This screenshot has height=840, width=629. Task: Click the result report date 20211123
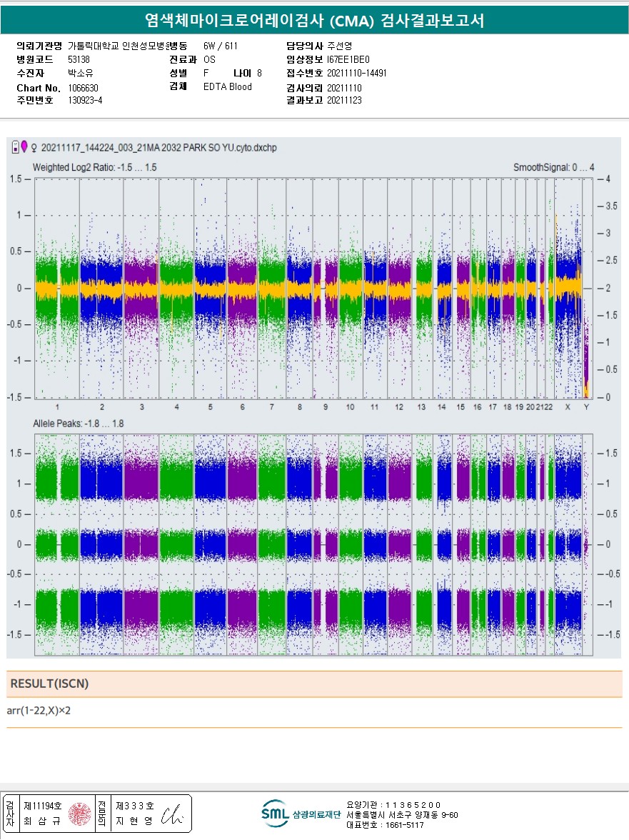click(x=344, y=100)
